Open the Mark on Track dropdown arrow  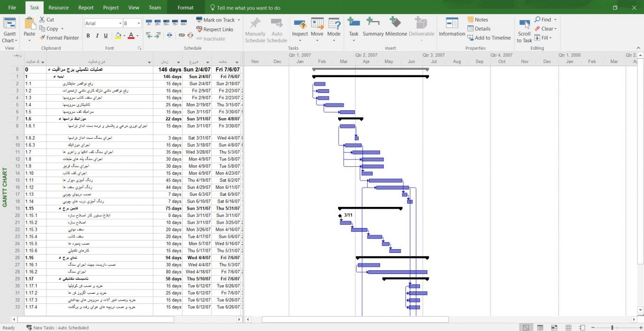tap(239, 20)
